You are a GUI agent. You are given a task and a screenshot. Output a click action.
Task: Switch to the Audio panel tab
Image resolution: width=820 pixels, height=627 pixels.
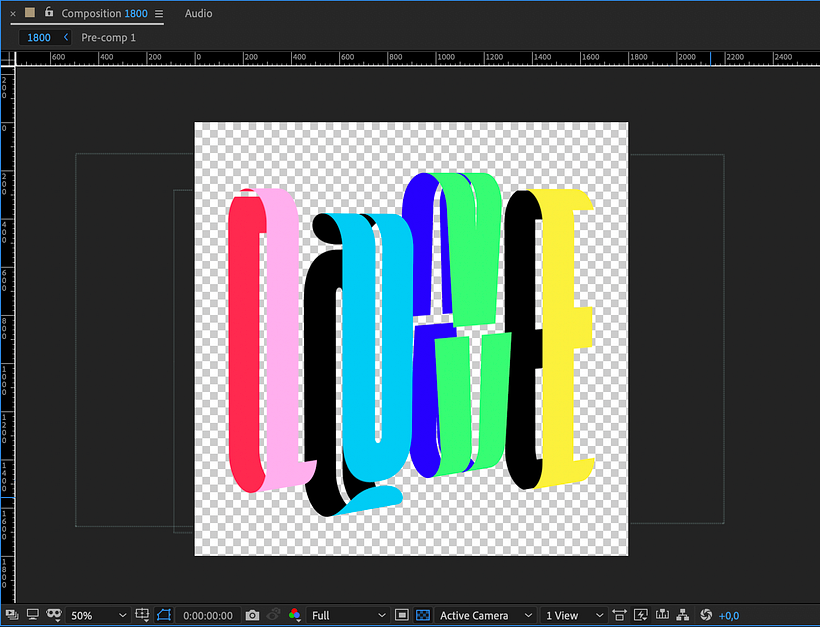[198, 14]
